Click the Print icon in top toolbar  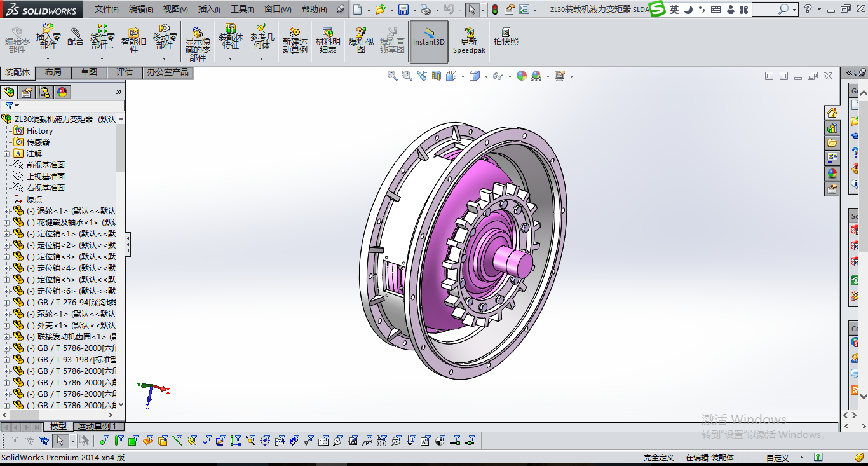click(426, 10)
